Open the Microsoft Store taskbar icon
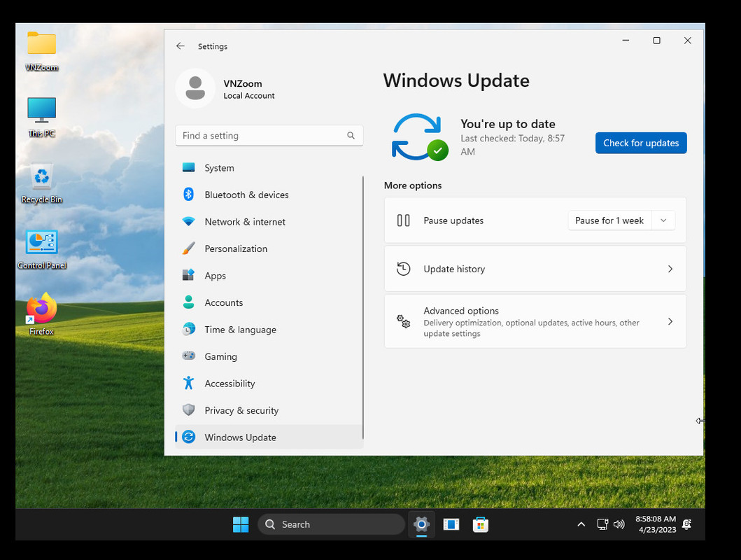 (x=480, y=524)
